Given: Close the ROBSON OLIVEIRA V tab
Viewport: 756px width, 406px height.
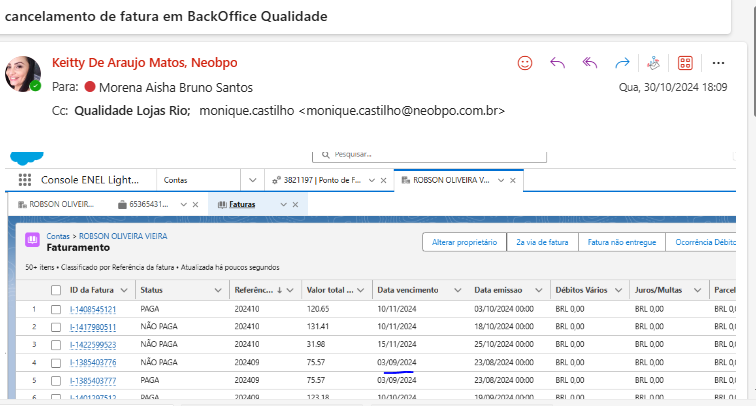Looking at the screenshot, I should click(x=513, y=180).
